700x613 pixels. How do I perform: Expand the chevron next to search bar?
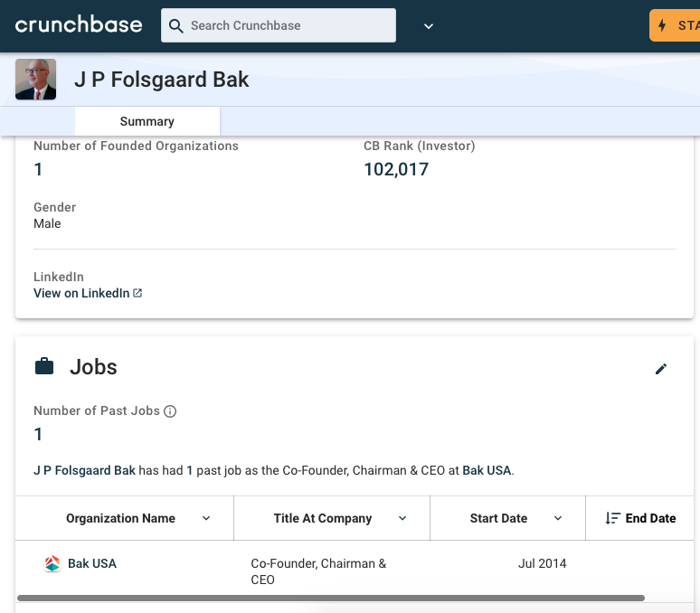tap(428, 26)
